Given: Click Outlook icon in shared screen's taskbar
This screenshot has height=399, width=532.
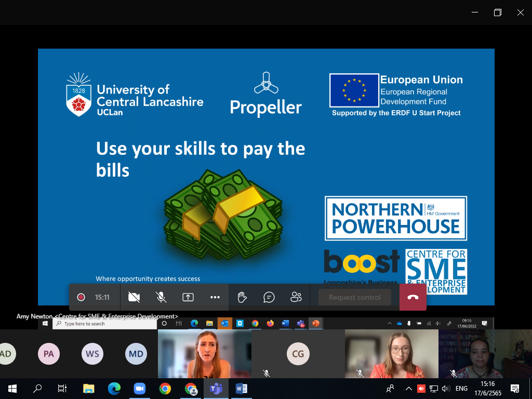Looking at the screenshot, I should click(224, 323).
